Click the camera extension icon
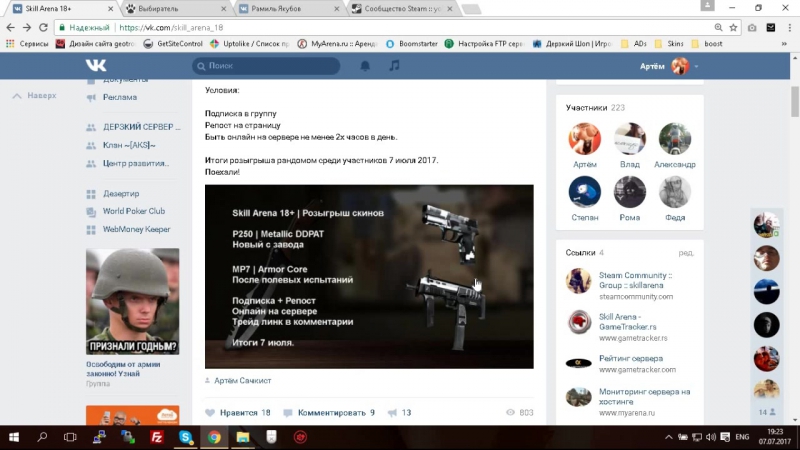The image size is (800, 450). 752,28
